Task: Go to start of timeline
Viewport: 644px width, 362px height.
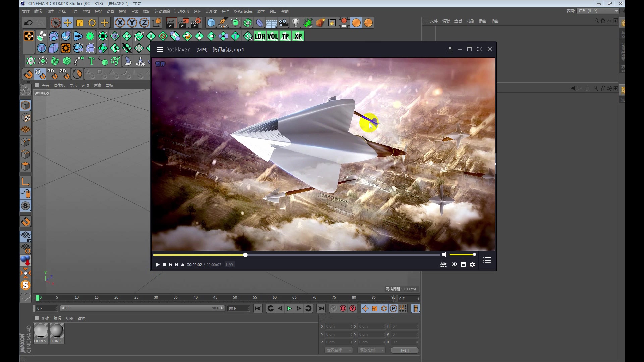Action: (x=258, y=309)
